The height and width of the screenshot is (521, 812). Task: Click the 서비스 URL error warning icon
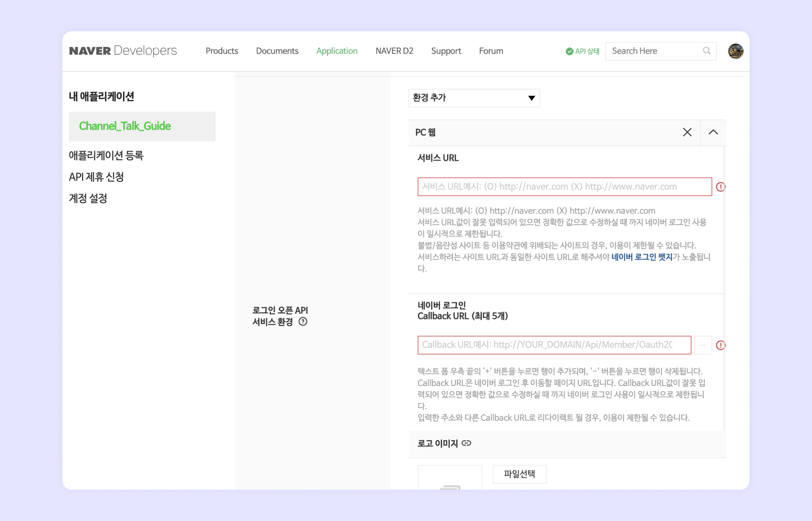721,187
